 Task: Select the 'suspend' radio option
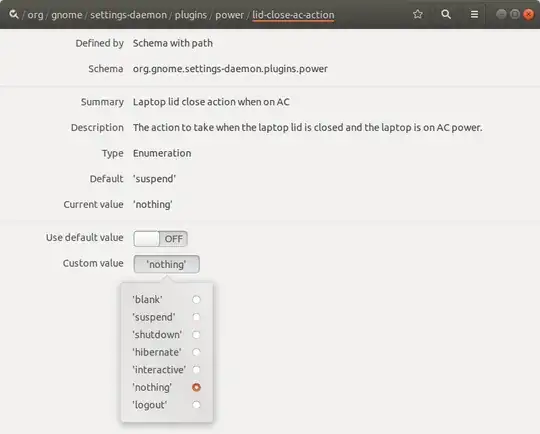(196, 317)
